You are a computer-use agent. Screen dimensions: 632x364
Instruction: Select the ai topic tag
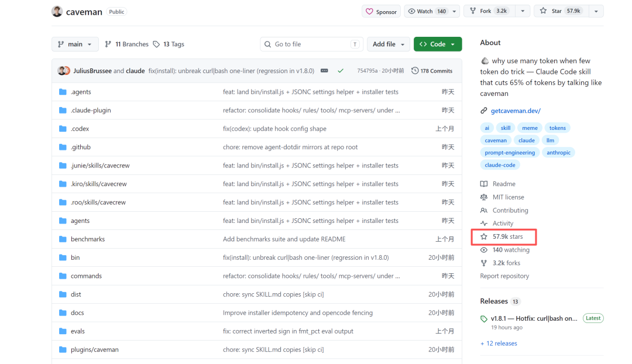[487, 128]
